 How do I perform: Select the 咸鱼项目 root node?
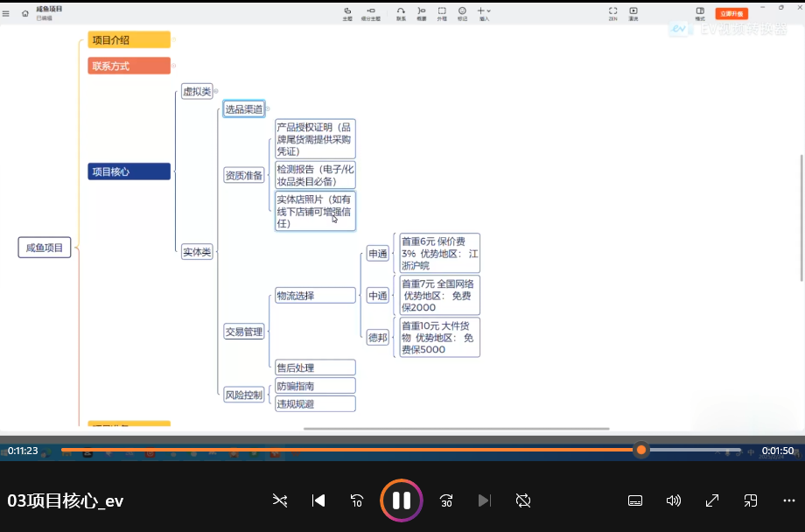(x=45, y=248)
